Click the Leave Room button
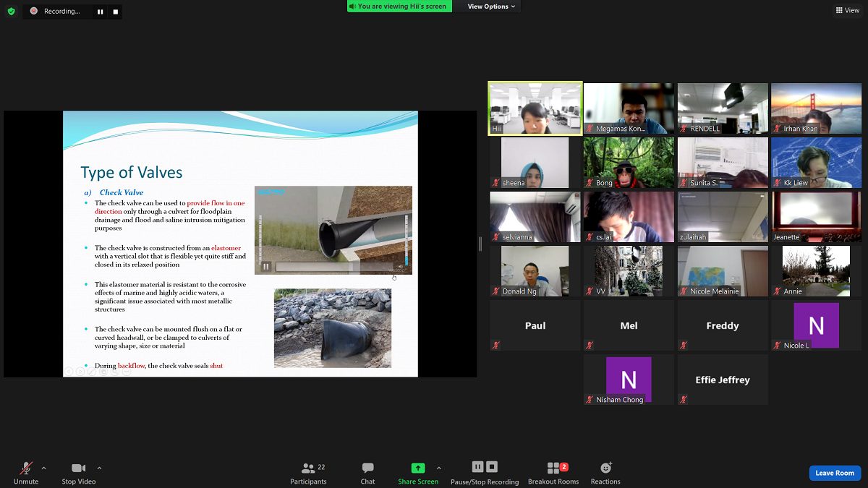The image size is (868, 488). coord(835,473)
